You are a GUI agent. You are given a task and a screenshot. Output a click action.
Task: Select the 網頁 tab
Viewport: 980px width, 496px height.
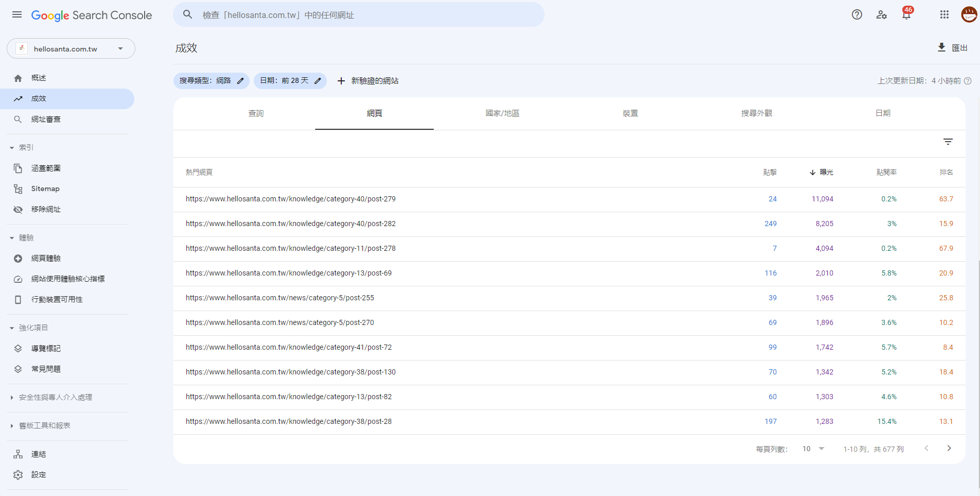click(374, 113)
